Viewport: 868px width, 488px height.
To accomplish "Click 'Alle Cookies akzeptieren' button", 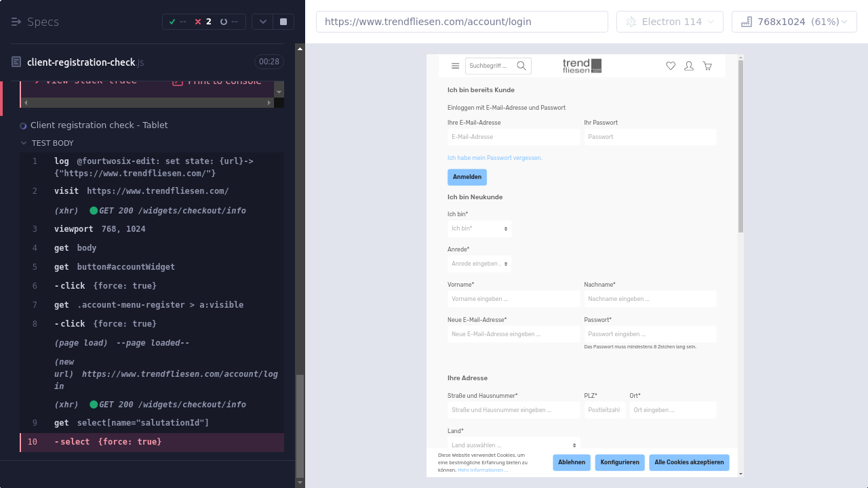I will (689, 462).
